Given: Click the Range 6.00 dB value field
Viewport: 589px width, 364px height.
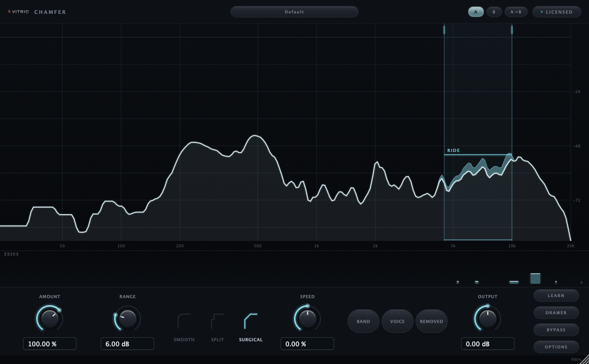Looking at the screenshot, I should [127, 344].
